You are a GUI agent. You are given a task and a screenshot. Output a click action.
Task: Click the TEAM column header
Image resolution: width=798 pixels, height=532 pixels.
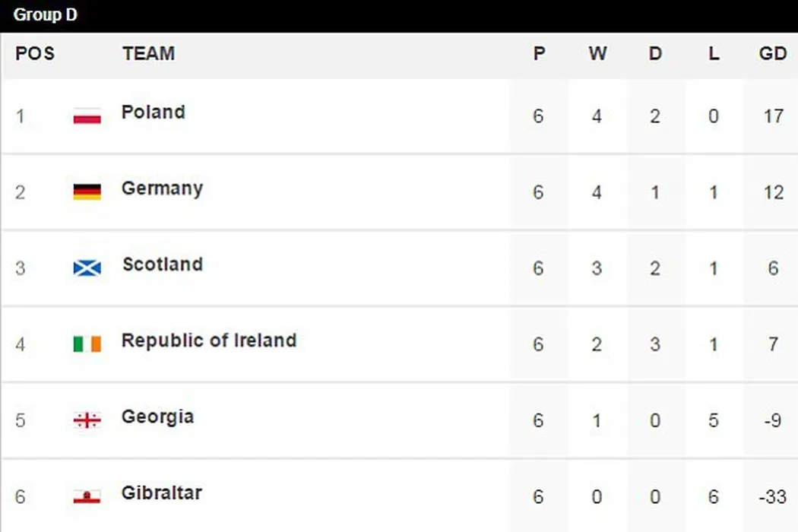pos(148,54)
